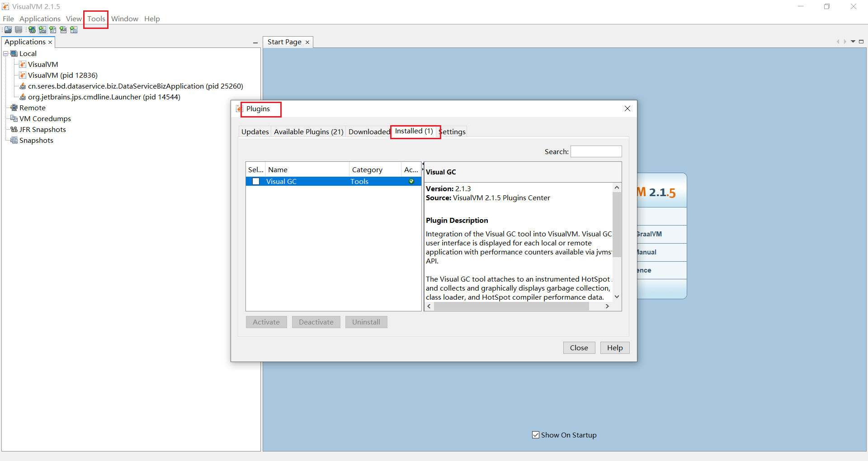Select the Visual GC plugin row name
The height and width of the screenshot is (461, 868).
click(x=281, y=181)
